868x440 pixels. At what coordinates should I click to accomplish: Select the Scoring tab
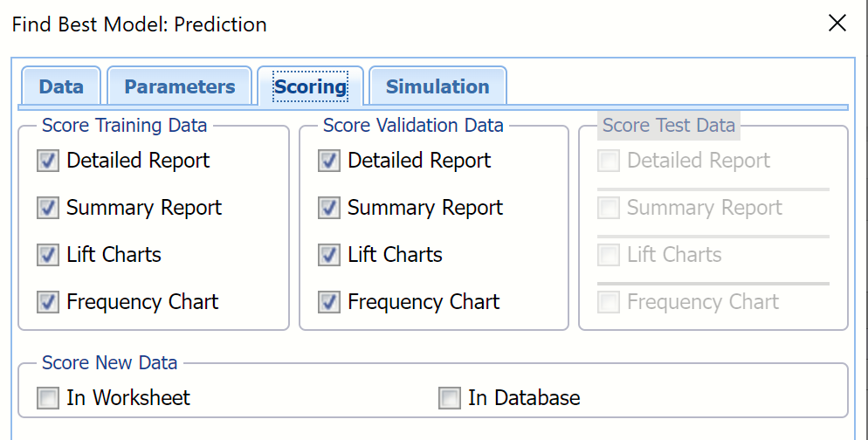tap(310, 86)
